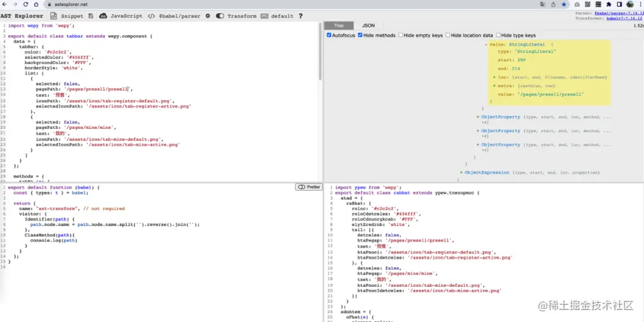Image resolution: width=644 pixels, height=322 pixels.
Task: Click the AST Explorer title
Action: (x=22, y=16)
